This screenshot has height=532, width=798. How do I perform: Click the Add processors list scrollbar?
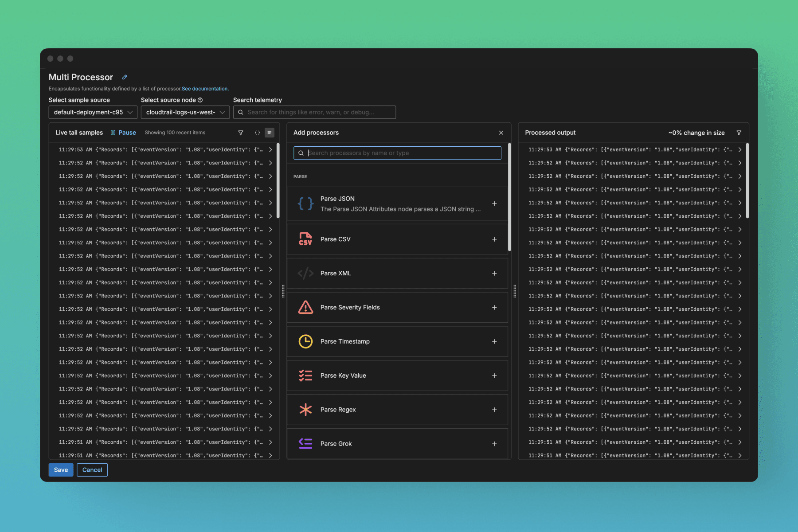509,197
